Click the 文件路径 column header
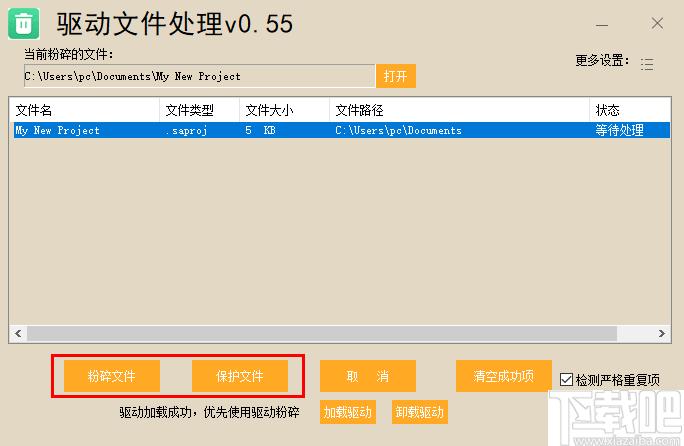The width and height of the screenshot is (684, 446). 459,110
